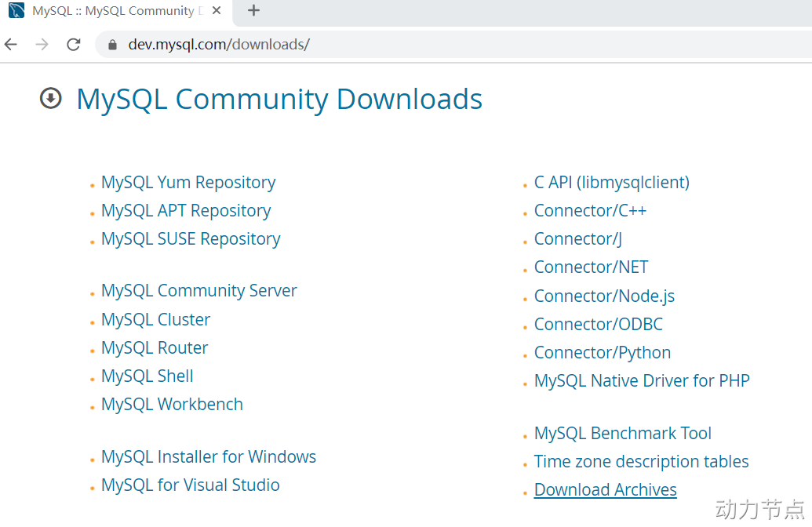Open MySQL for Visual Studio

click(190, 485)
